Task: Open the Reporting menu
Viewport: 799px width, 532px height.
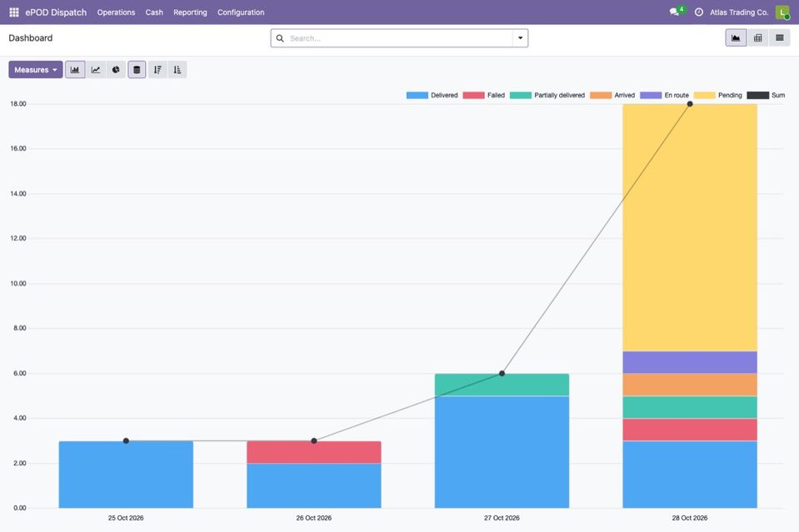Action: tap(190, 12)
